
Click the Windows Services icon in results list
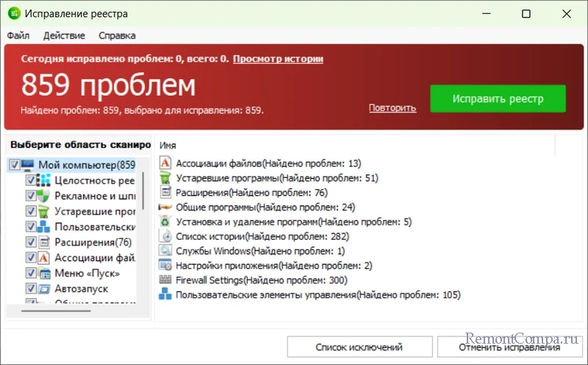[165, 251]
